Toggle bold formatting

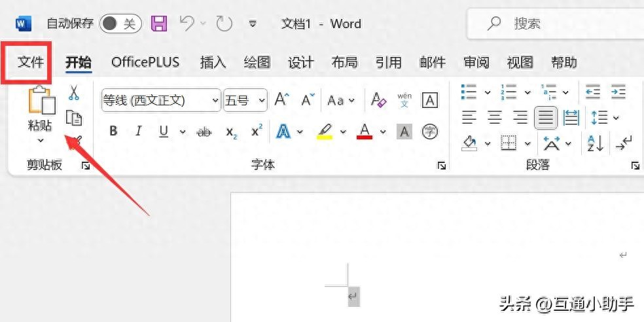tap(113, 132)
